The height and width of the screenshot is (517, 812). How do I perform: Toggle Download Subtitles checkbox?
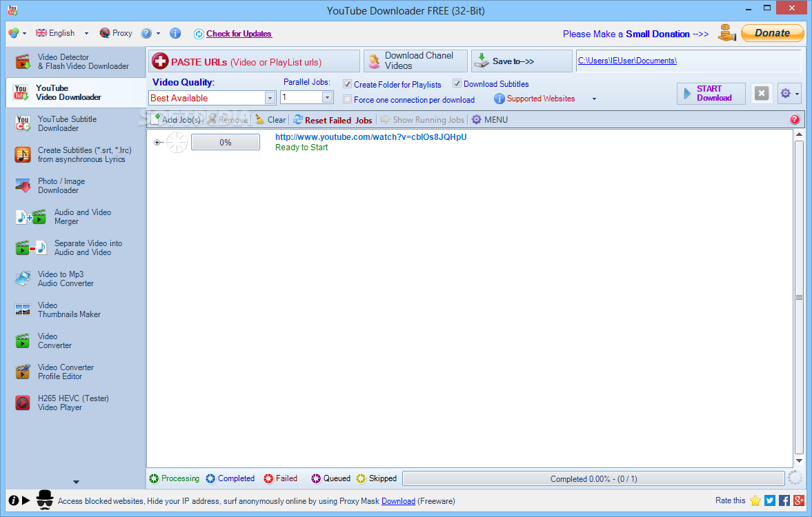click(457, 83)
